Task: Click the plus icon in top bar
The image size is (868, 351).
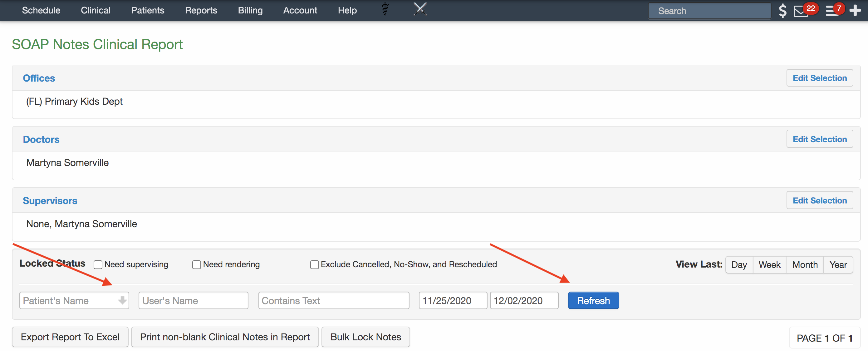Action: (x=855, y=10)
